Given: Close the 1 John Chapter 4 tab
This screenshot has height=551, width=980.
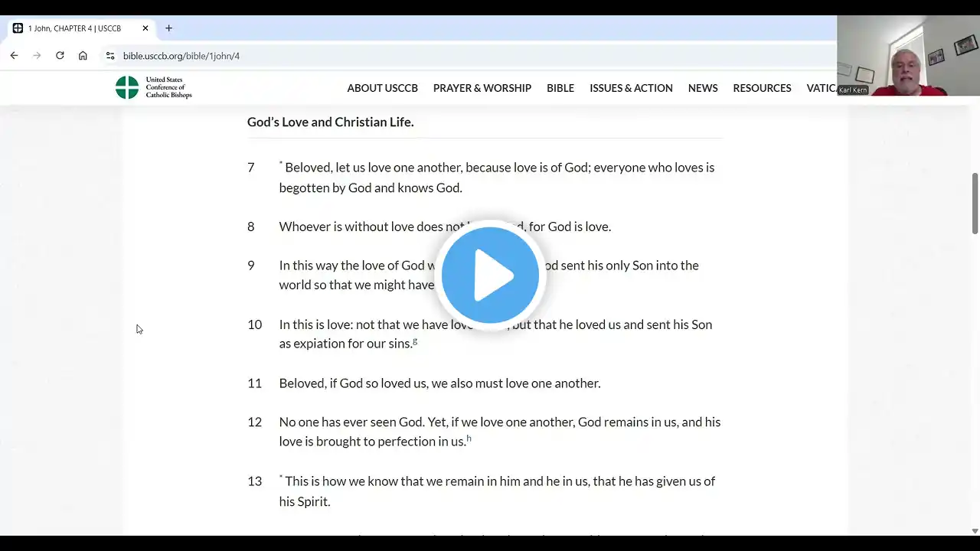Looking at the screenshot, I should tap(145, 28).
